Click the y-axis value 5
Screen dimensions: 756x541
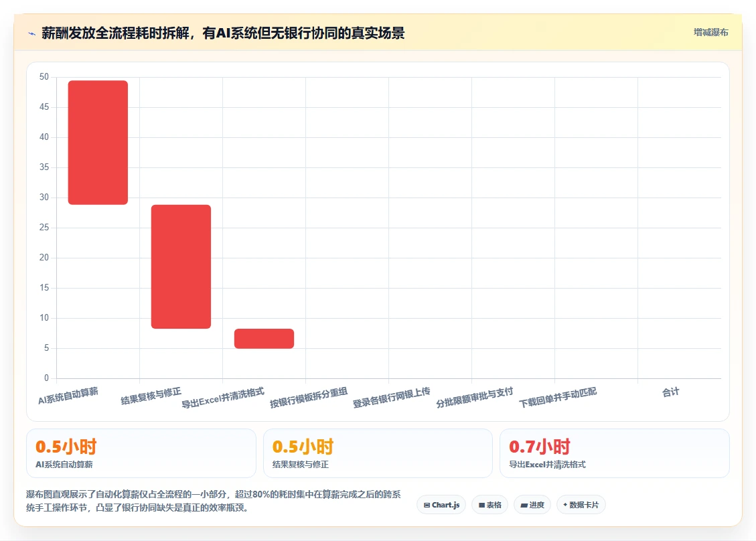[x=47, y=348]
